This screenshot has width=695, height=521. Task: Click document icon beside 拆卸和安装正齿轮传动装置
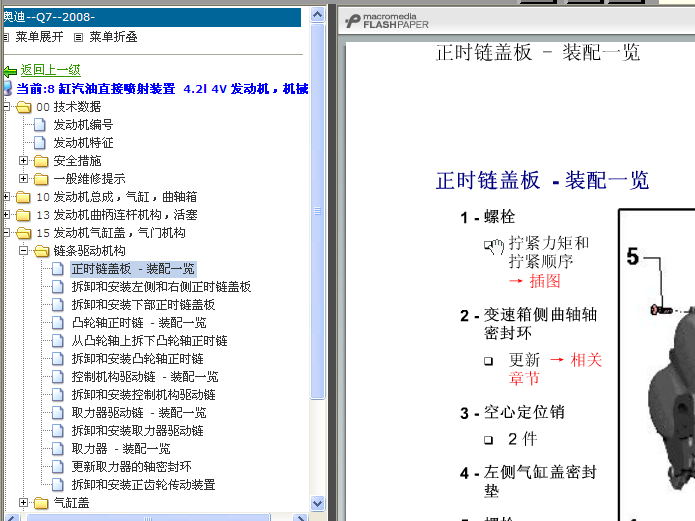(58, 485)
